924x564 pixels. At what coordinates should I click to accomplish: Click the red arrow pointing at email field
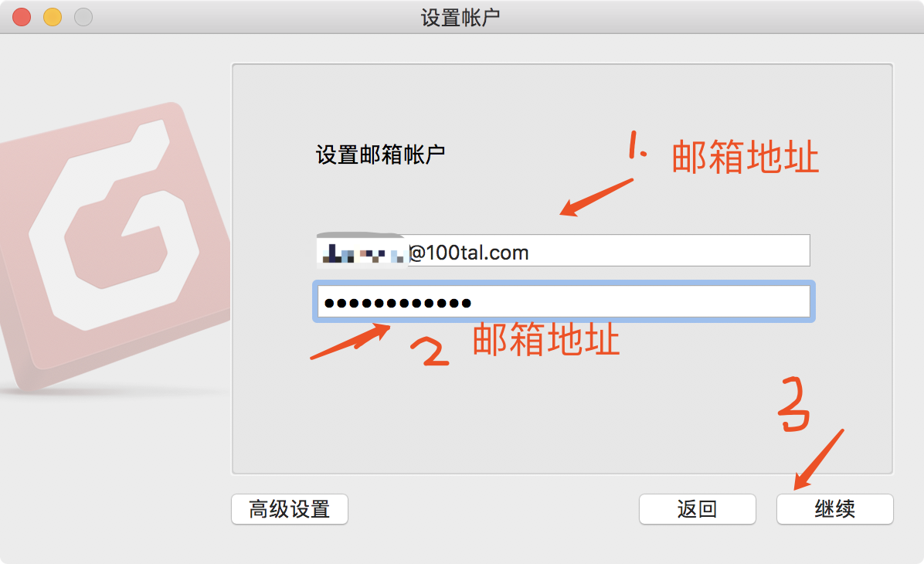[596, 198]
